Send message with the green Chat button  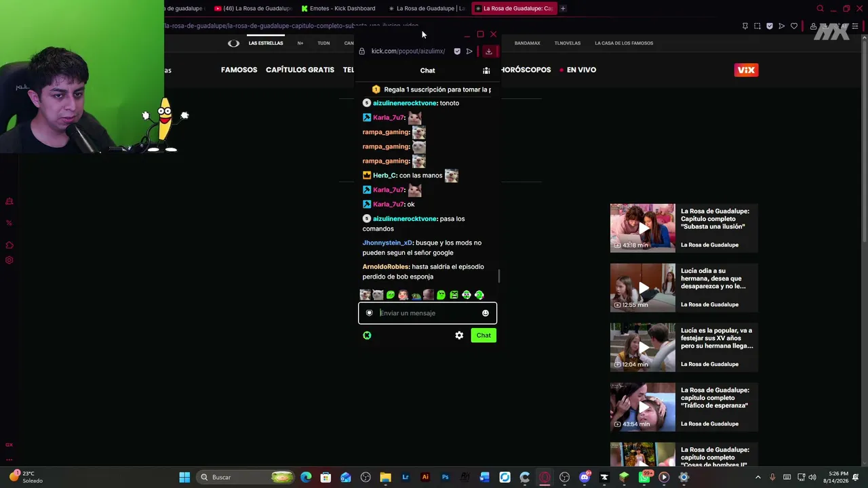click(484, 335)
